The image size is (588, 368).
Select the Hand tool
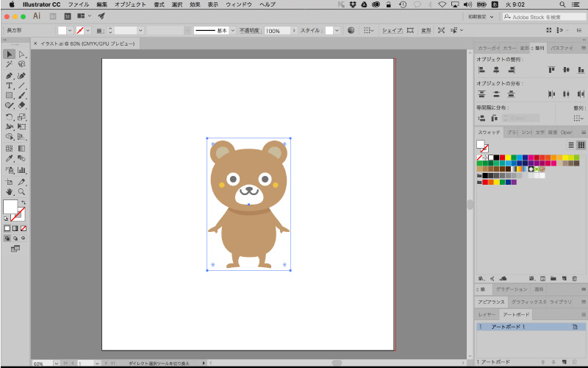9,191
